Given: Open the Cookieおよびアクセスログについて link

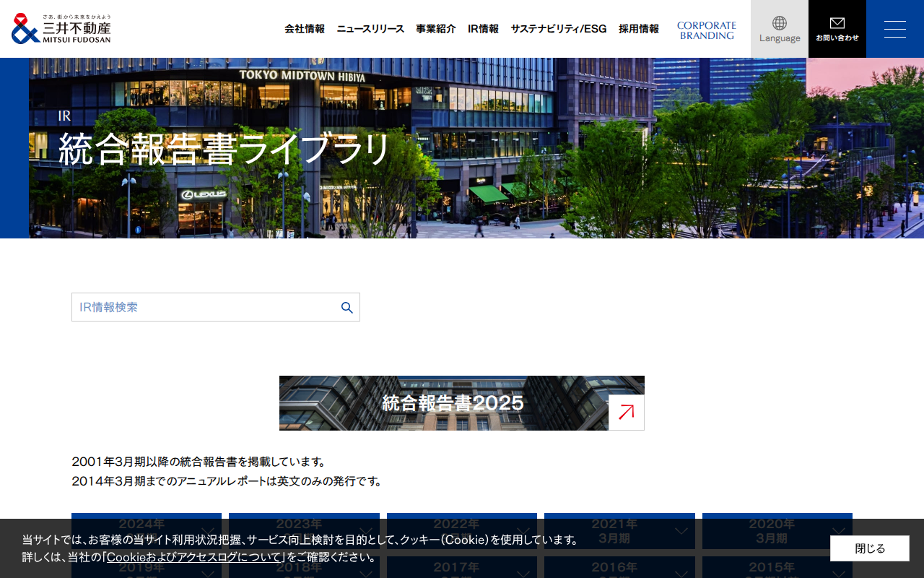Looking at the screenshot, I should coord(194,557).
